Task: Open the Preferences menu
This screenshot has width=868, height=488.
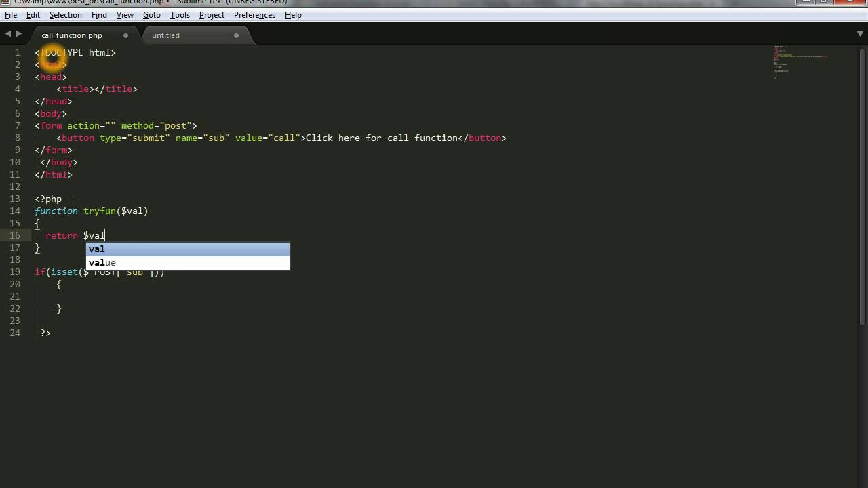Action: 254,15
